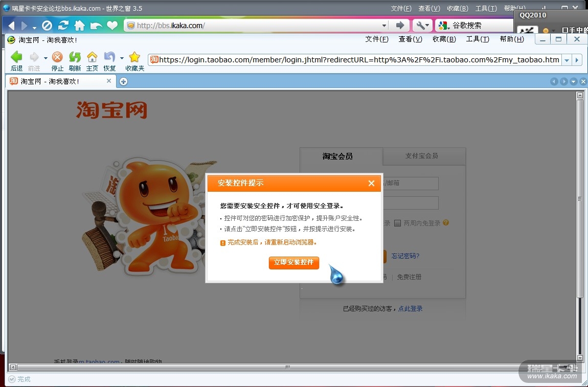
Task: Reload the page with 刷新 icon
Action: [x=75, y=57]
